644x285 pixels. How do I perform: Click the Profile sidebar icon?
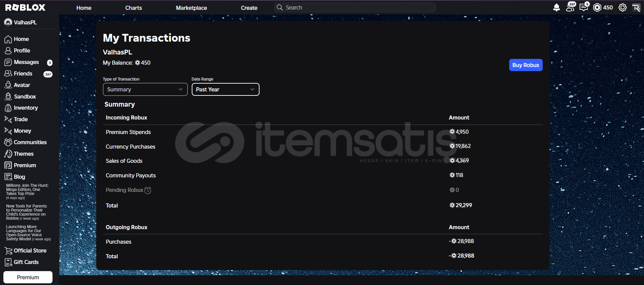coord(8,51)
